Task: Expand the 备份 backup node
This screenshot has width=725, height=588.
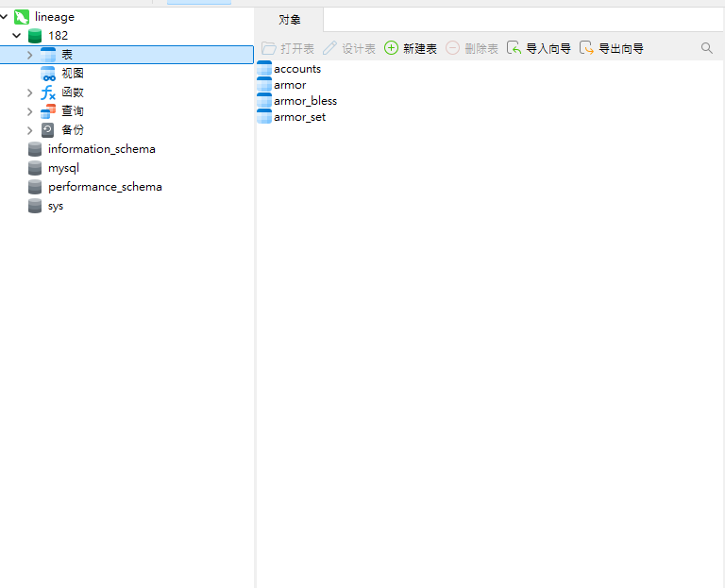Action: pos(29,131)
